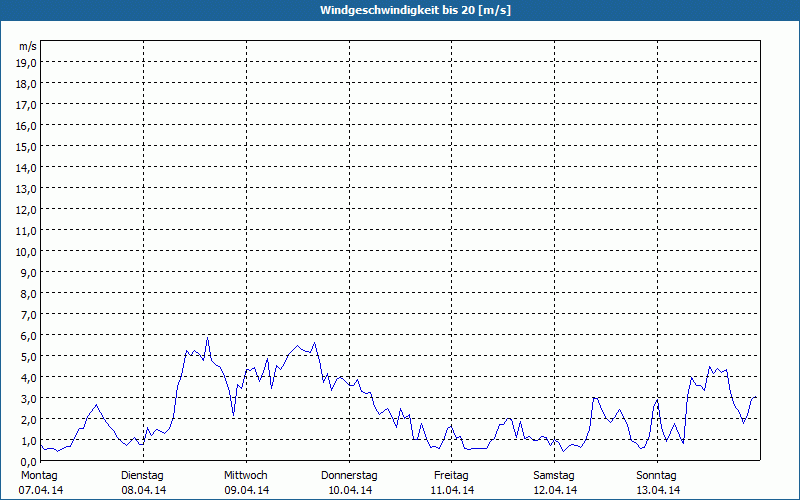
Task: Click the Montag day label
Action: 40,475
